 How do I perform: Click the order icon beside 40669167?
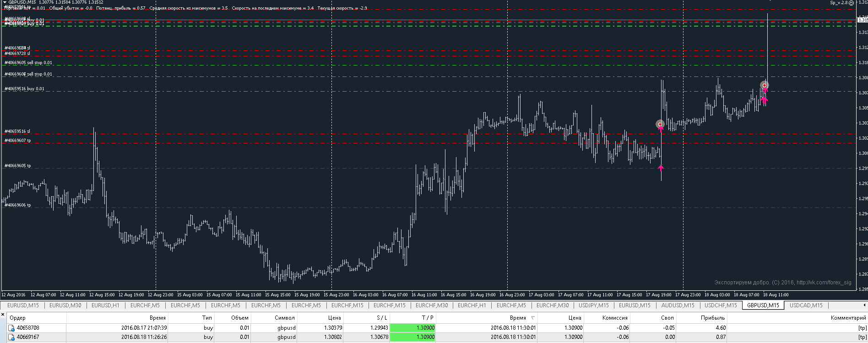pos(11,337)
